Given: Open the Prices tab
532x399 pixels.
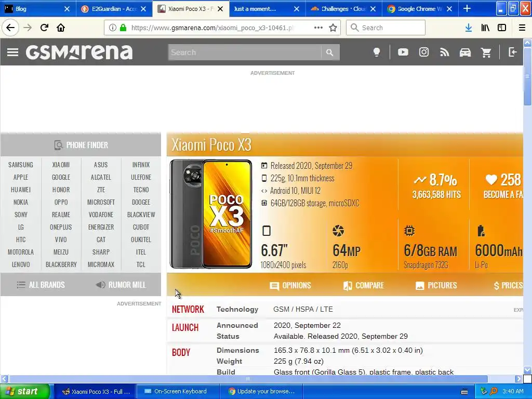Looking at the screenshot, I should 508,285.
